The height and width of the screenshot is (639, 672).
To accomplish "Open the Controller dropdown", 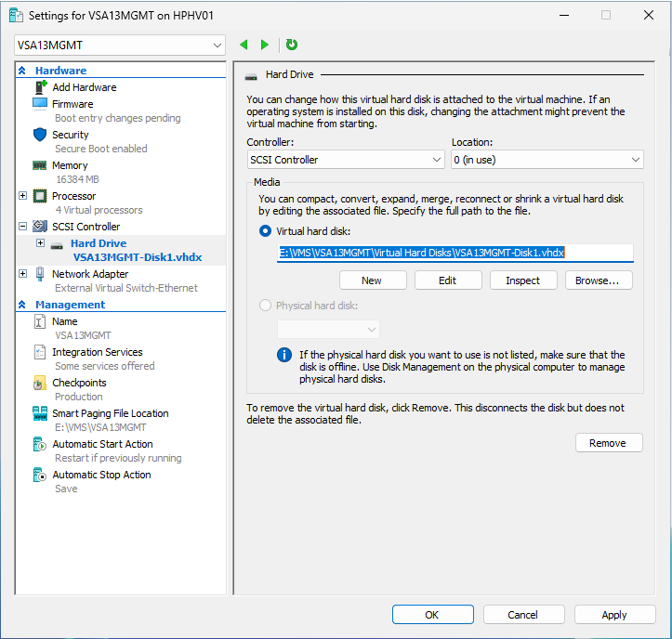I will (x=346, y=160).
